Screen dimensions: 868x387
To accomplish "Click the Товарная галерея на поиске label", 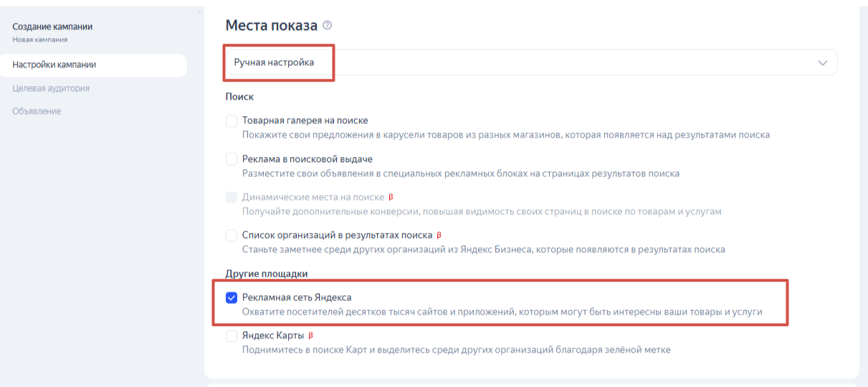I will 305,120.
